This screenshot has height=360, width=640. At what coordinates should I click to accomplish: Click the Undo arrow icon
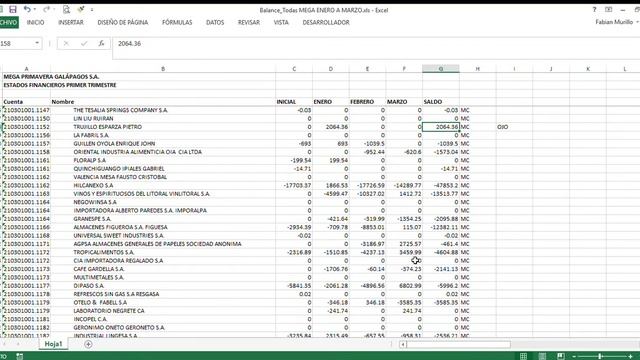[27, 9]
